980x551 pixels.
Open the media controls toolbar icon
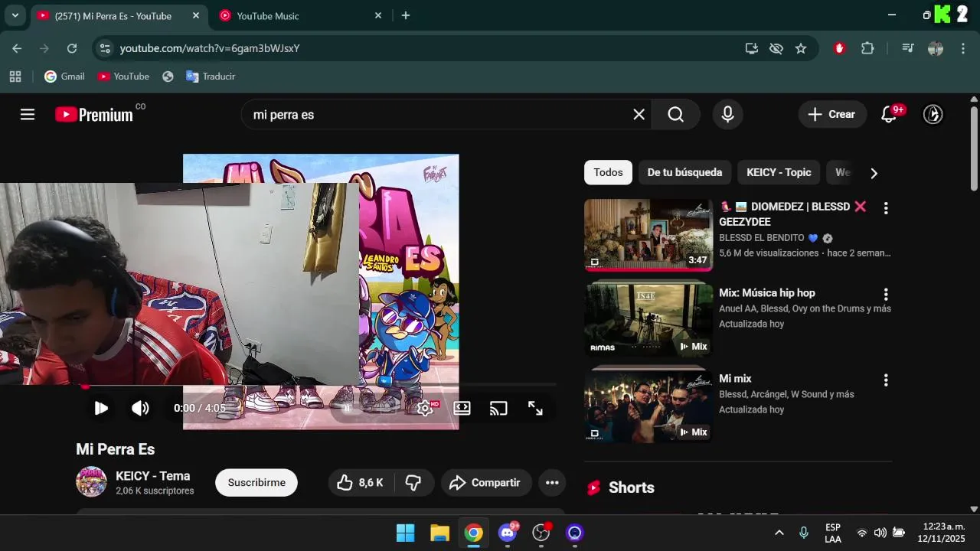click(x=908, y=48)
